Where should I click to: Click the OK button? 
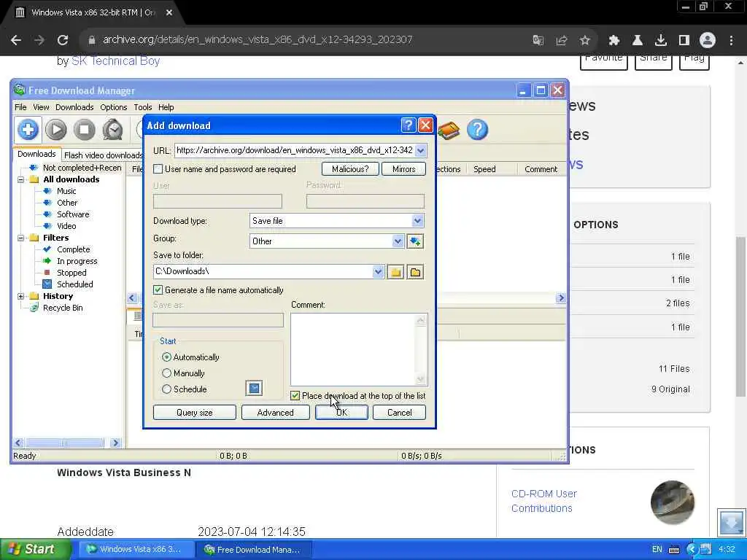point(341,413)
